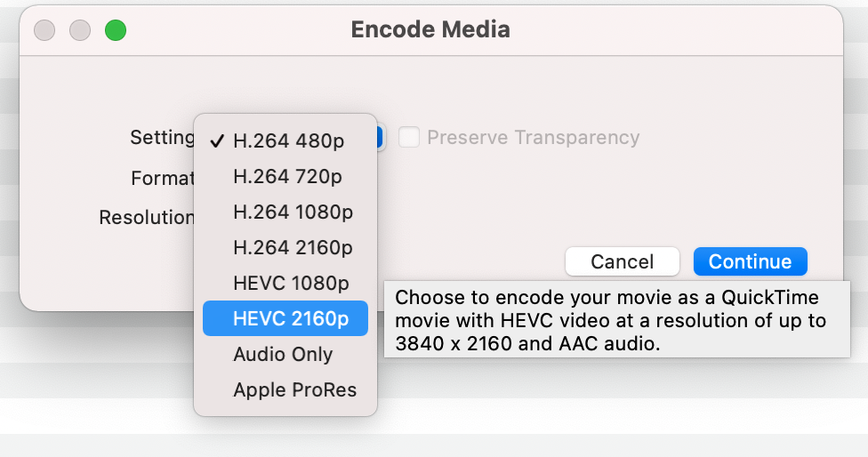868x457 pixels.
Task: Pick H.264 1080p encoding setting
Action: coord(293,212)
